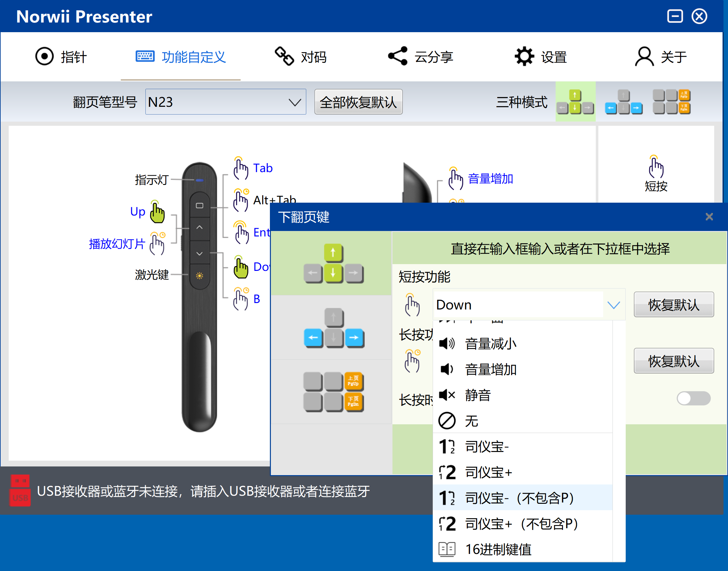The width and height of the screenshot is (728, 571).
Task: Close the Norwii Presenter window
Action: pos(699,16)
